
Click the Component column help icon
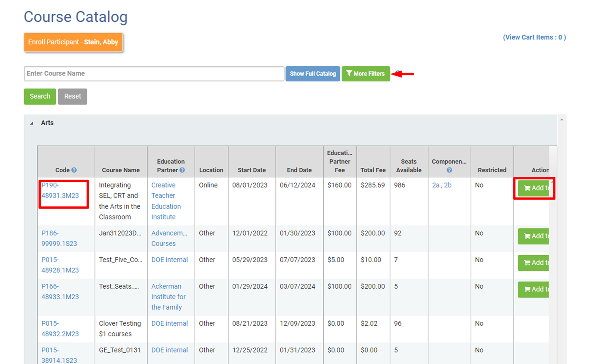click(449, 170)
